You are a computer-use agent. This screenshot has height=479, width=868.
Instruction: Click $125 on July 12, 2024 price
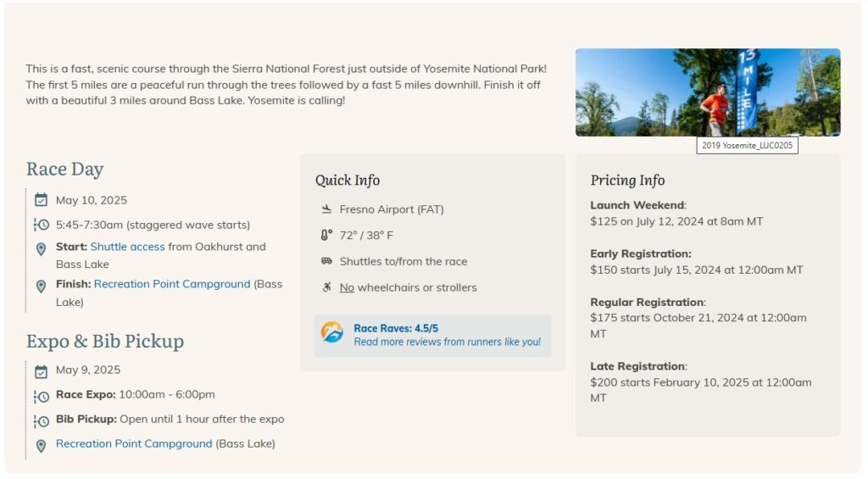pyautogui.click(x=676, y=221)
